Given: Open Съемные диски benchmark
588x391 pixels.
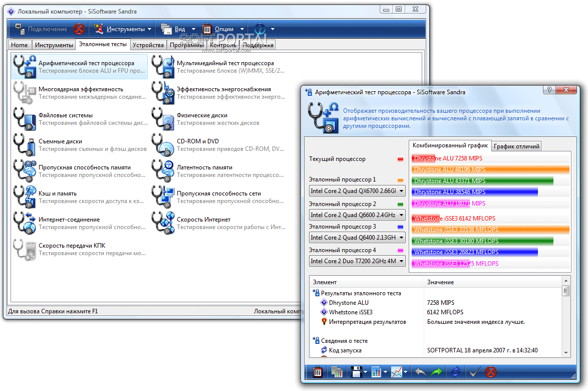Looking at the screenshot, I should point(80,145).
